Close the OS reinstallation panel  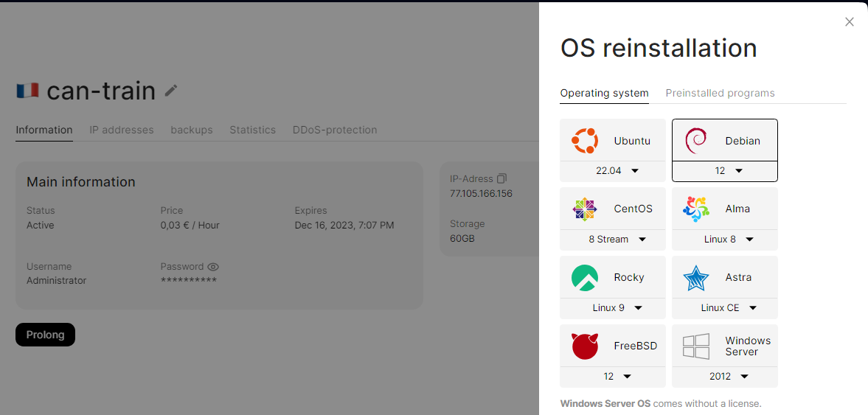(850, 22)
